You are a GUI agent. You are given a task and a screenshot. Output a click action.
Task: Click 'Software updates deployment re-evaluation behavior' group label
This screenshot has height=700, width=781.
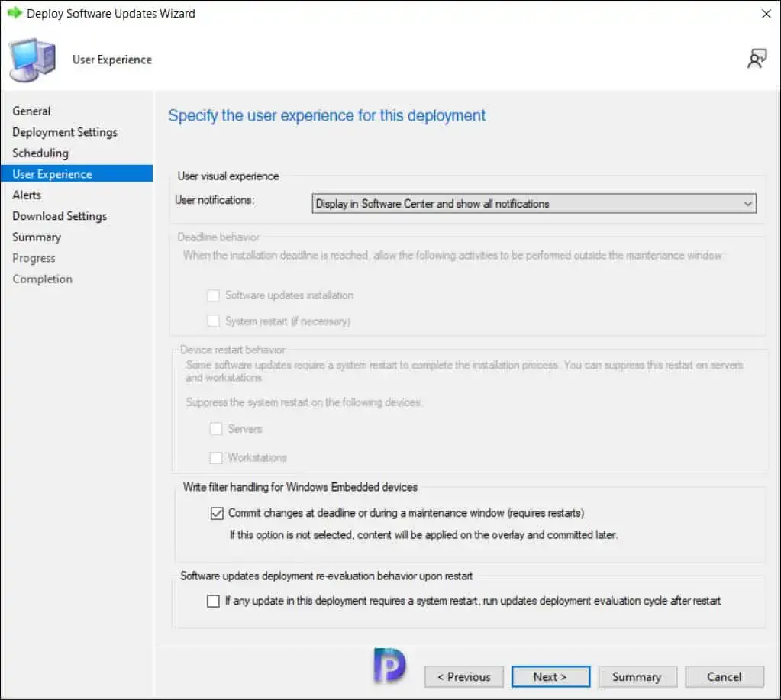click(x=326, y=576)
